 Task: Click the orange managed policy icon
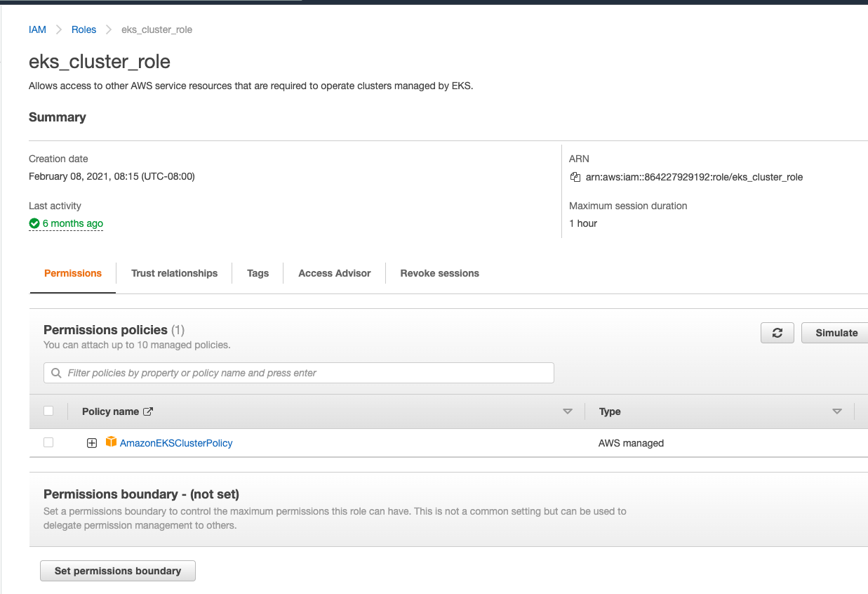(111, 442)
